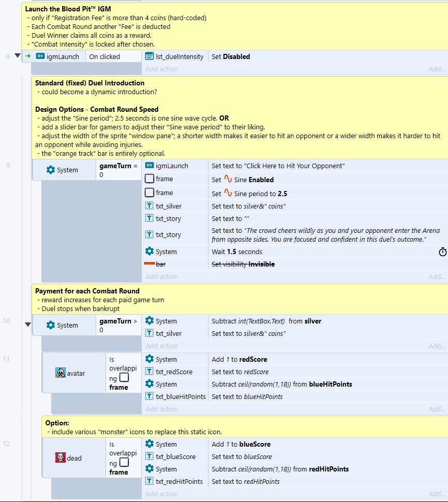Click the System gear on Add 1 to blueScore
Viewport: 448px width, 502px height.
pyautogui.click(x=150, y=444)
